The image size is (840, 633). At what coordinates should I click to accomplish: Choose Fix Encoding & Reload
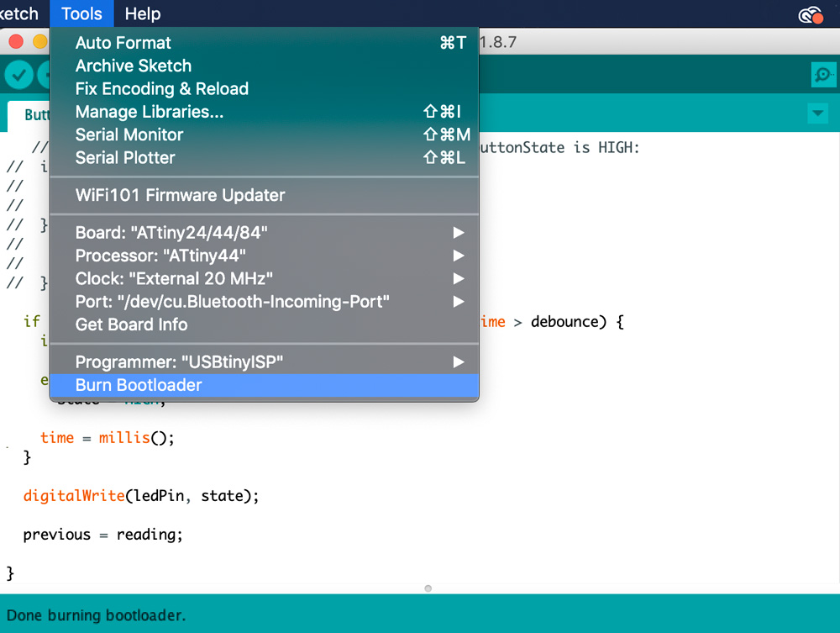pyautogui.click(x=264, y=89)
